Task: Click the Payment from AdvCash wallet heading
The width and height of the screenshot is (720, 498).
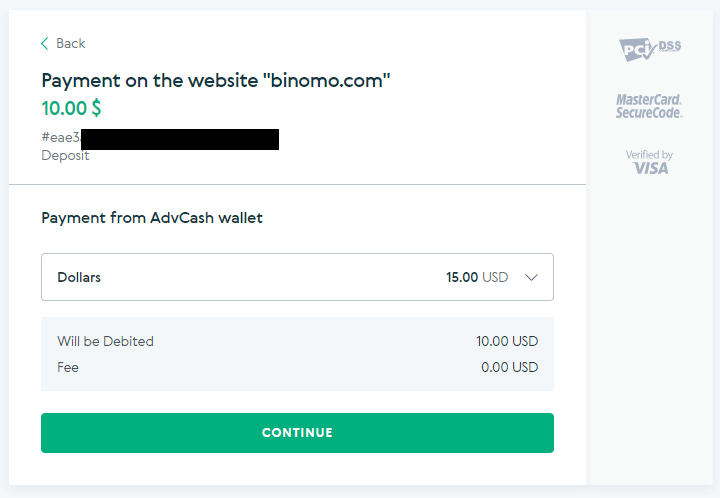Action: (152, 217)
